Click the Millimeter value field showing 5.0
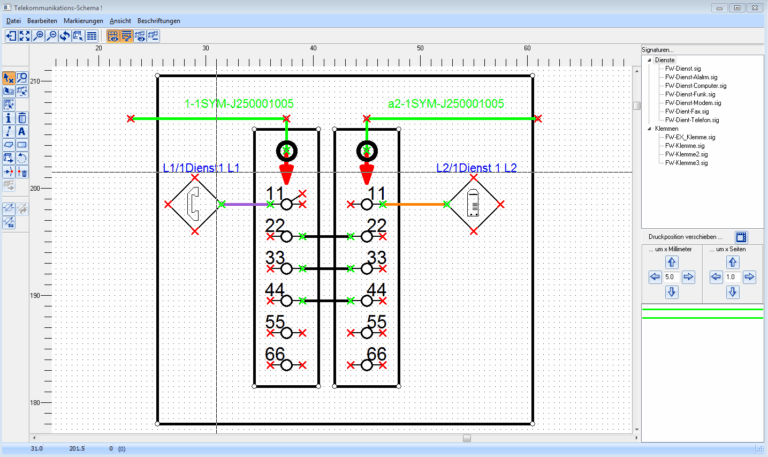 tap(671, 276)
